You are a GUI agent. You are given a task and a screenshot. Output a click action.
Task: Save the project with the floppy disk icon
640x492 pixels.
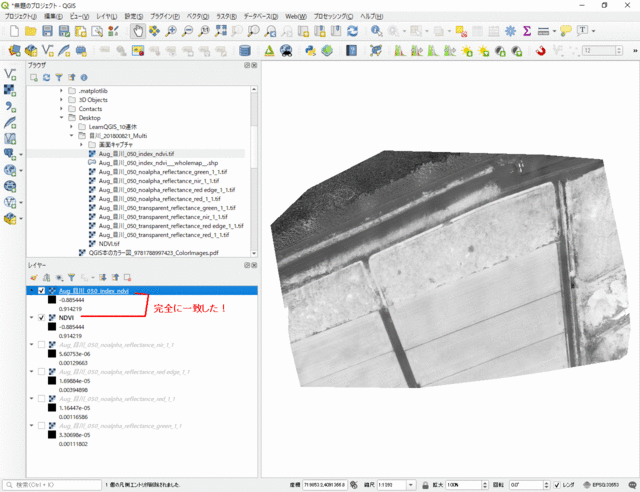click(x=47, y=31)
